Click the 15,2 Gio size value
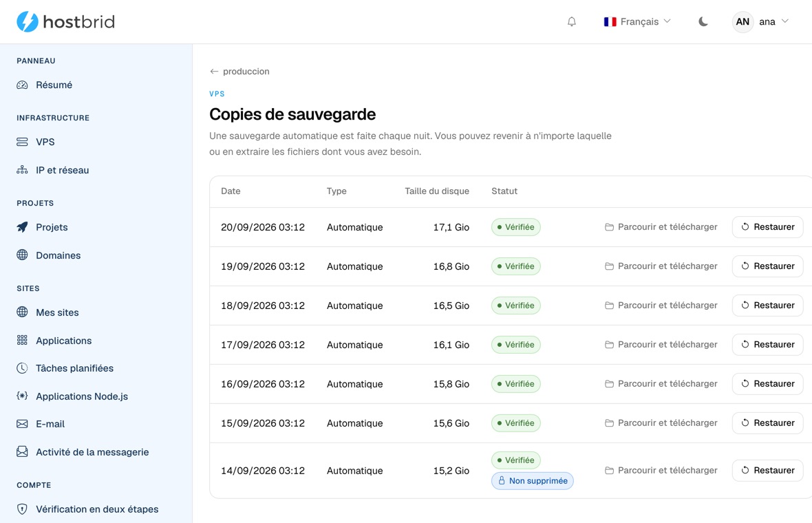The height and width of the screenshot is (523, 812). pos(451,471)
